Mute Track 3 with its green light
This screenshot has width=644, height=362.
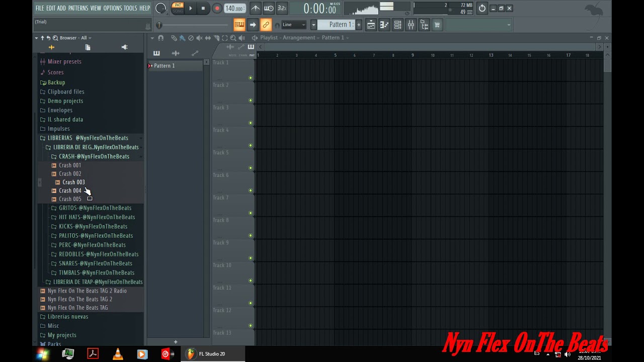251,123
